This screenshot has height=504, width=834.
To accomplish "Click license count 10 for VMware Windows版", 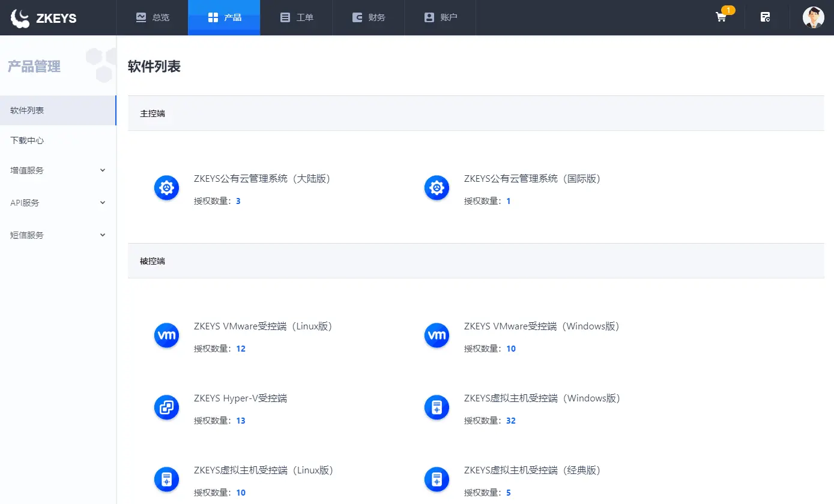I will (x=511, y=349).
